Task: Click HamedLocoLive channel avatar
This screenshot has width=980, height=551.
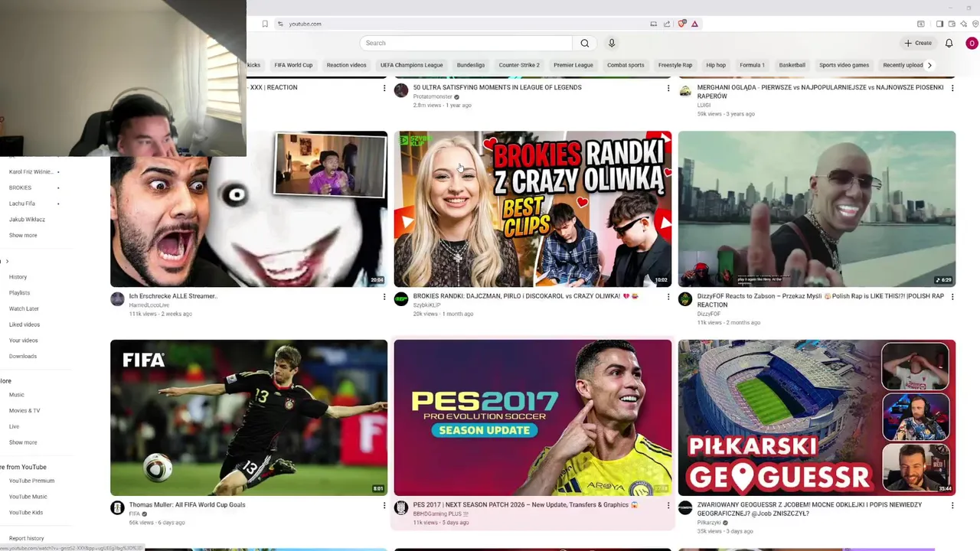Action: tap(117, 299)
